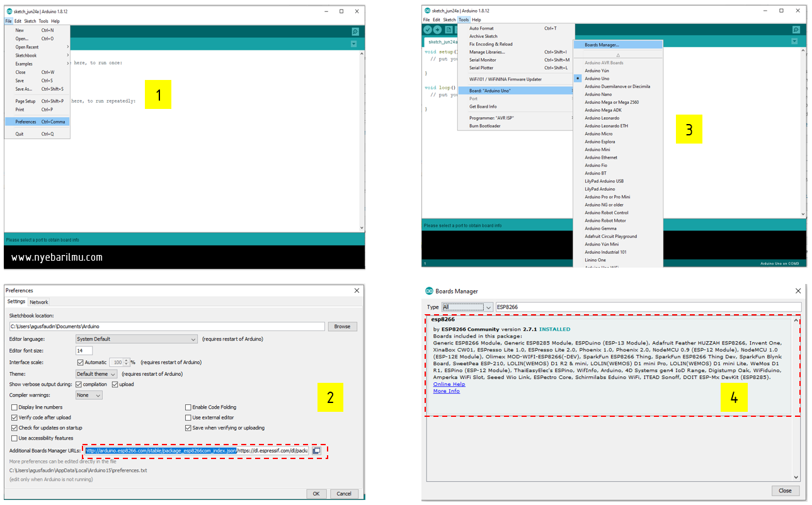Select Quit in the File menu

(36, 133)
